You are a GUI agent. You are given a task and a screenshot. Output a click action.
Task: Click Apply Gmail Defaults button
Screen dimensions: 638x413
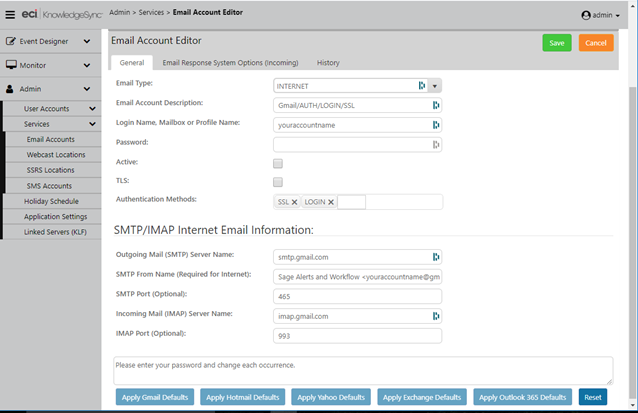point(155,397)
